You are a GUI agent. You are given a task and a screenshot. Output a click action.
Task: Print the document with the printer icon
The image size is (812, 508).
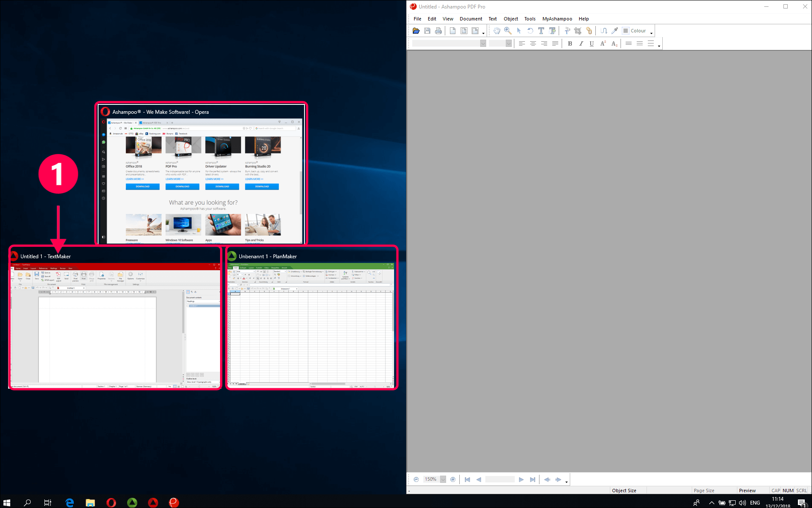click(438, 31)
